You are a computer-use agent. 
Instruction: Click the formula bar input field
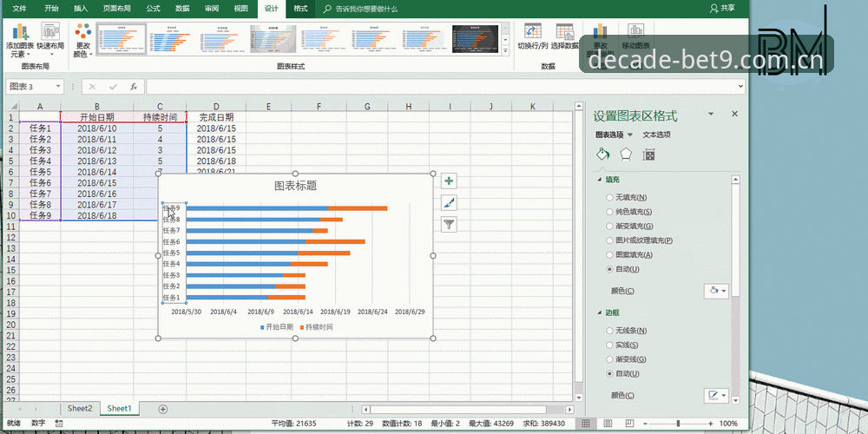441,87
